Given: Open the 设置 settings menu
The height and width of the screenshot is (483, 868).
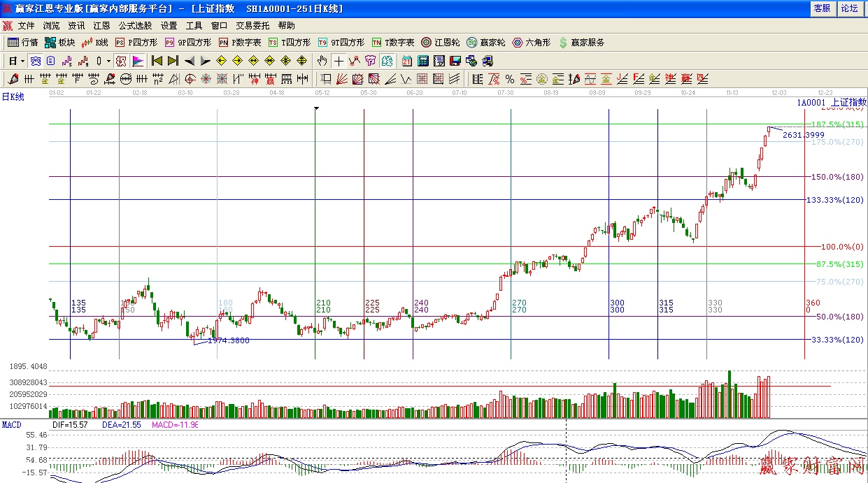Looking at the screenshot, I should tap(169, 25).
